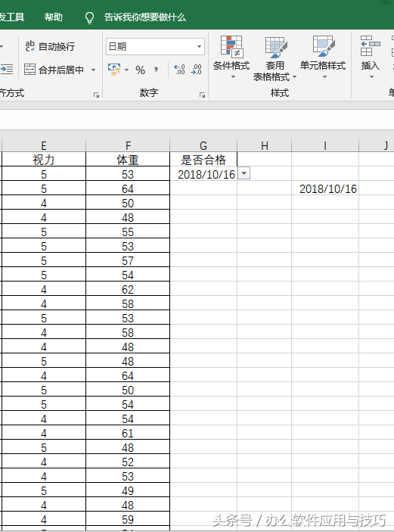
Task: Select the 是否合格 header cell
Action: point(203,160)
